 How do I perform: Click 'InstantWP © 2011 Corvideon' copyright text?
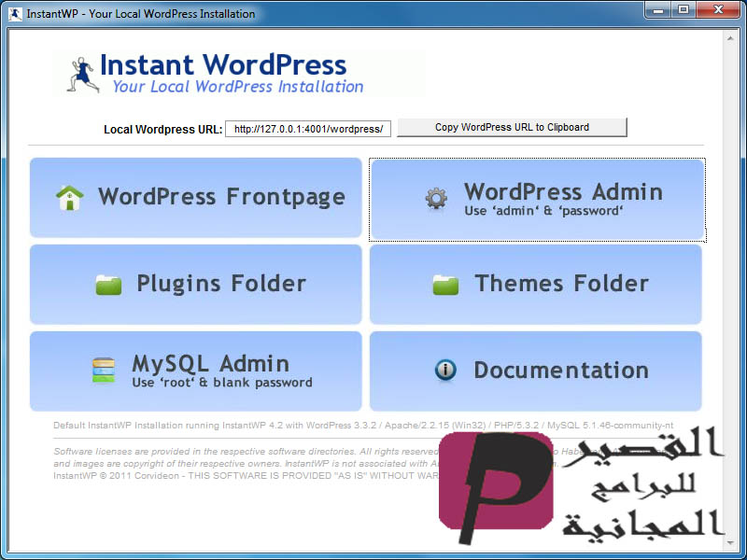(246, 476)
